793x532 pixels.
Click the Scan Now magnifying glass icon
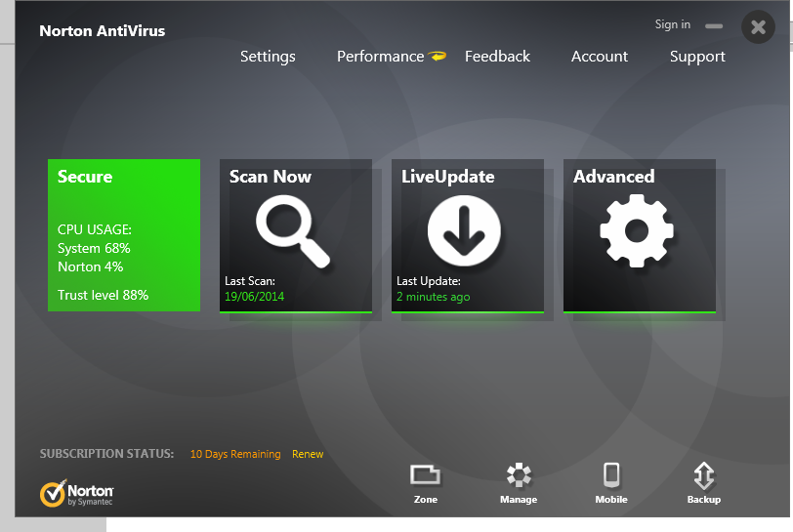tap(293, 231)
